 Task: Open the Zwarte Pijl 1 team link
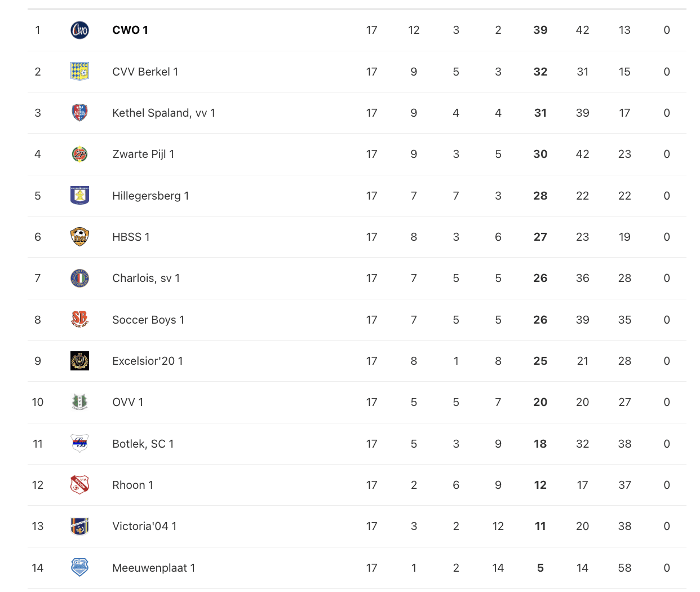143,154
